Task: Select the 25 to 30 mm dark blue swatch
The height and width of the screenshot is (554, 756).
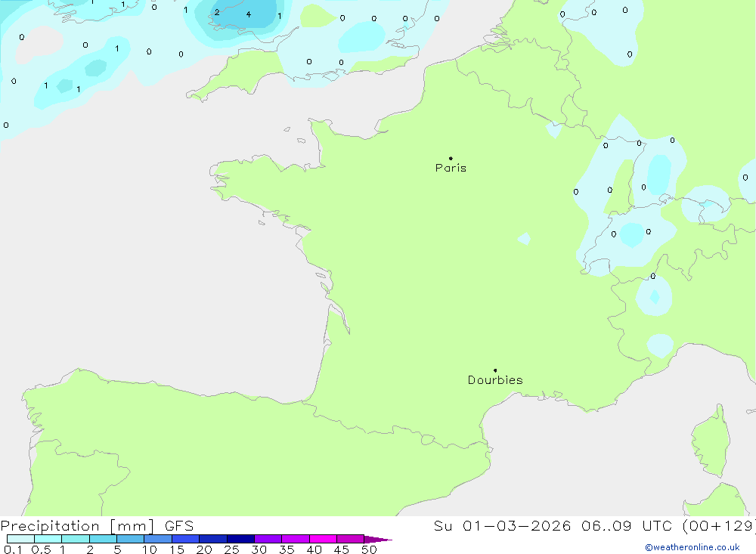Action: tap(240, 539)
